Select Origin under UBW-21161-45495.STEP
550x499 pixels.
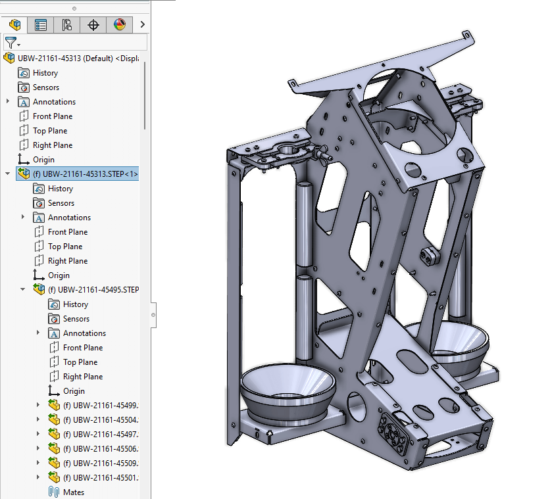[67, 391]
